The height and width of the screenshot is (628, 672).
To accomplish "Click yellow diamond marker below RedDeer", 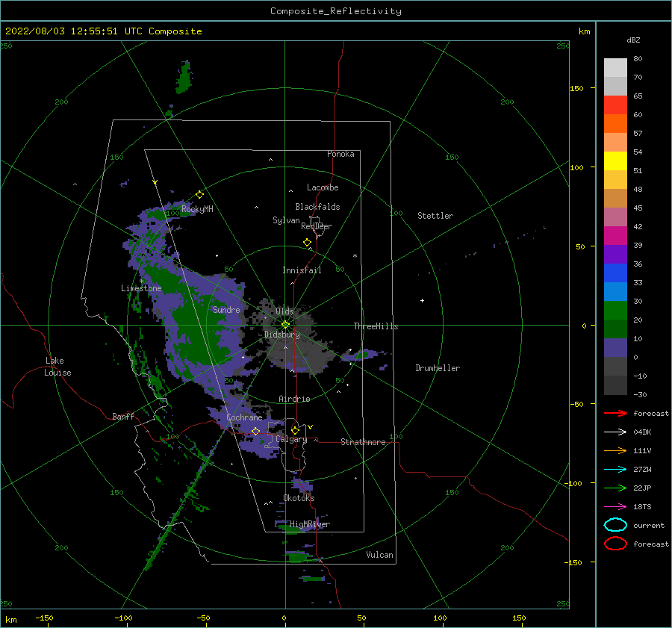I will click(x=307, y=243).
